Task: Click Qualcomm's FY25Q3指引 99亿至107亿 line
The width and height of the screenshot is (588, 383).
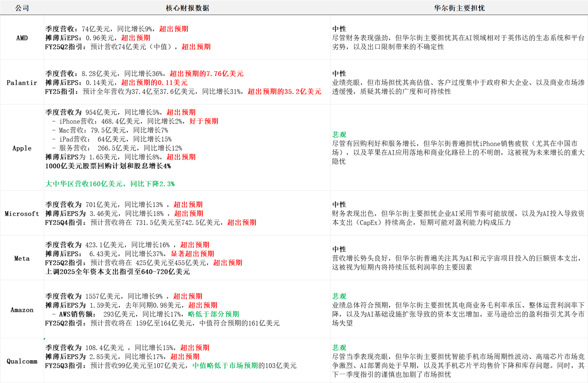Action: (x=171, y=365)
